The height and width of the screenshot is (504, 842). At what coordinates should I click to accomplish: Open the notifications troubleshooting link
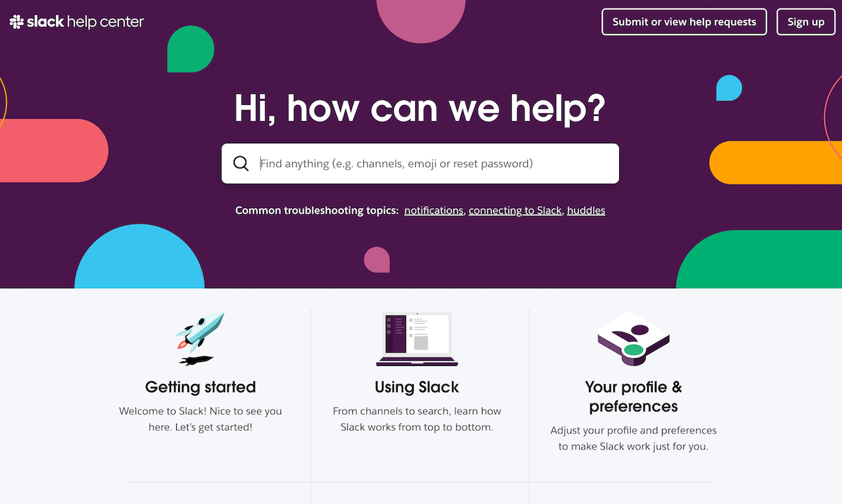point(433,211)
